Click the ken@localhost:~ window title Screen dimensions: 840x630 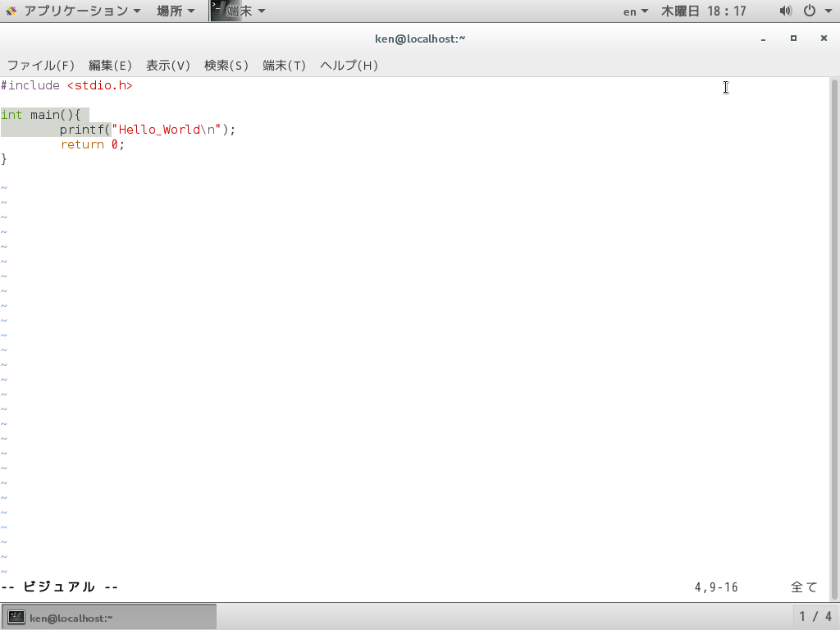(x=420, y=39)
